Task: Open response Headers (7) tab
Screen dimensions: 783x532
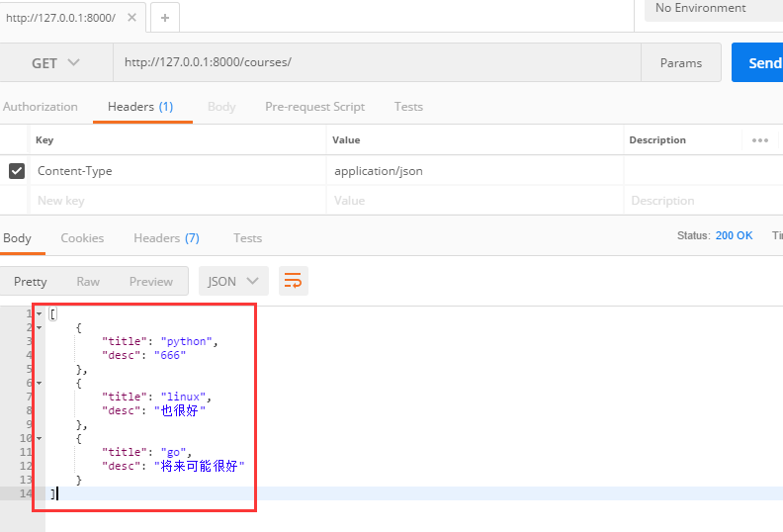Action: [166, 238]
